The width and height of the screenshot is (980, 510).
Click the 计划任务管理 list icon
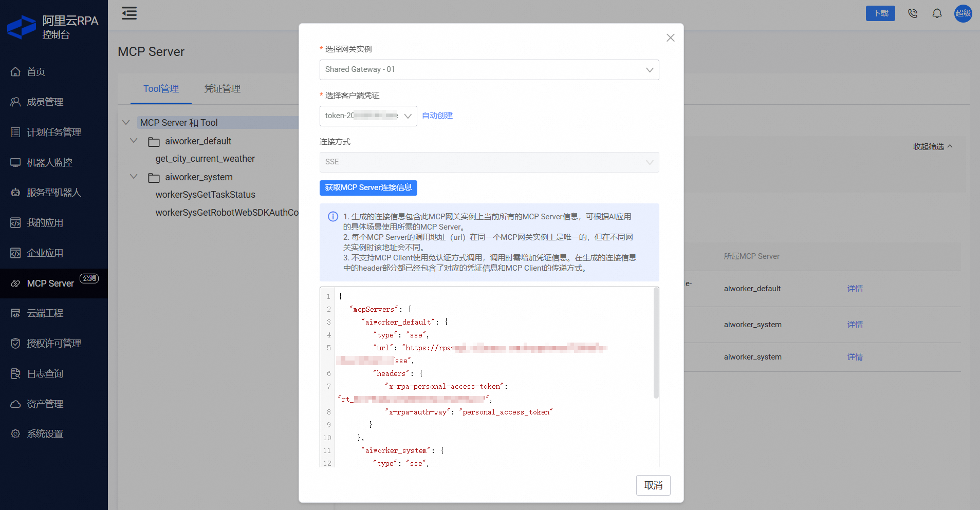pyautogui.click(x=15, y=132)
